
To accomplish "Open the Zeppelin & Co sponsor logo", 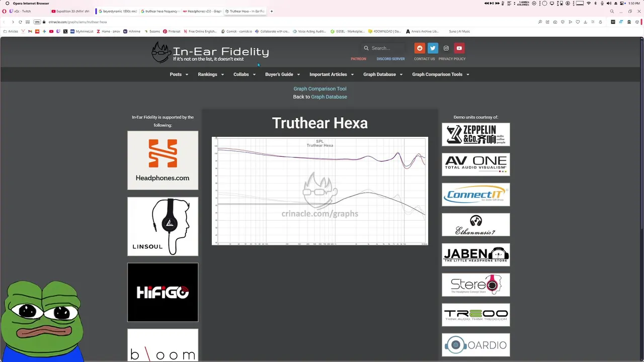I will click(475, 134).
